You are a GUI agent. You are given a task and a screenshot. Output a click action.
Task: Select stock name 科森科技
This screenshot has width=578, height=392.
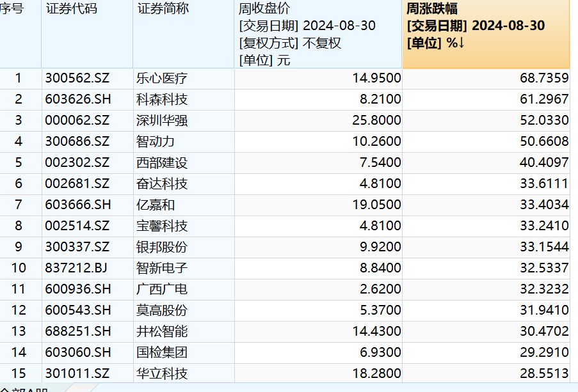162,99
